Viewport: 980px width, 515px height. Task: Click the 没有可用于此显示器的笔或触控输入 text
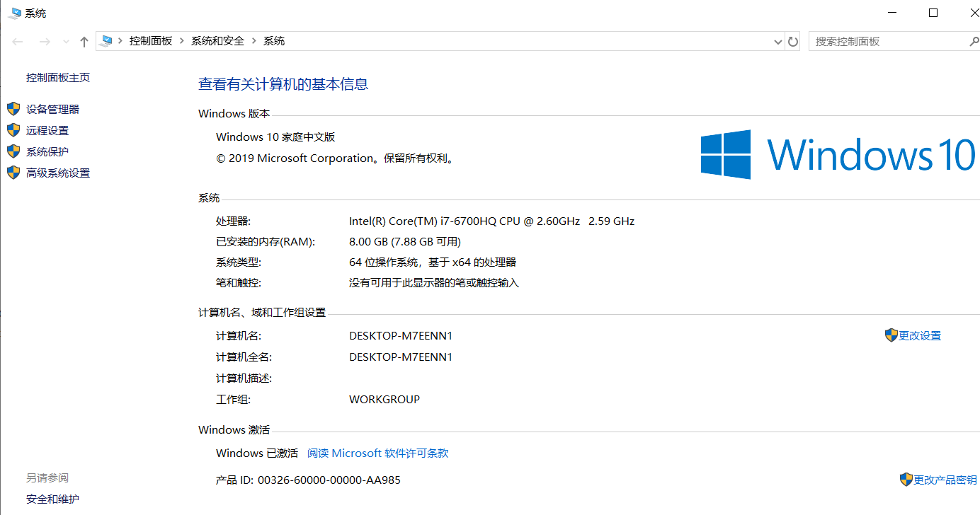tap(434, 283)
